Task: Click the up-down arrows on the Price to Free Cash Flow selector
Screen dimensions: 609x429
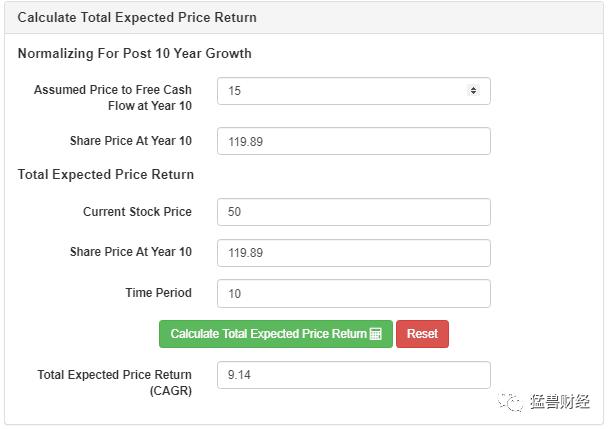Action: point(473,90)
